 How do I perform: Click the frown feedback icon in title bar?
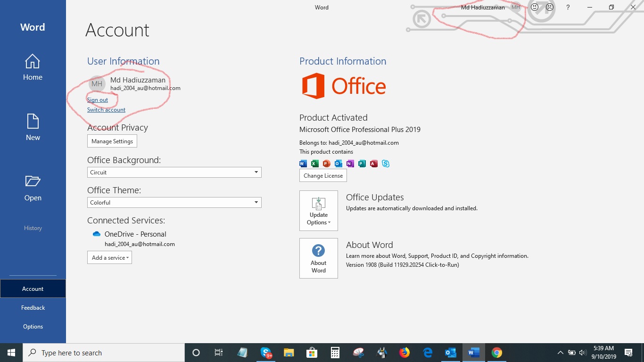pyautogui.click(x=550, y=8)
